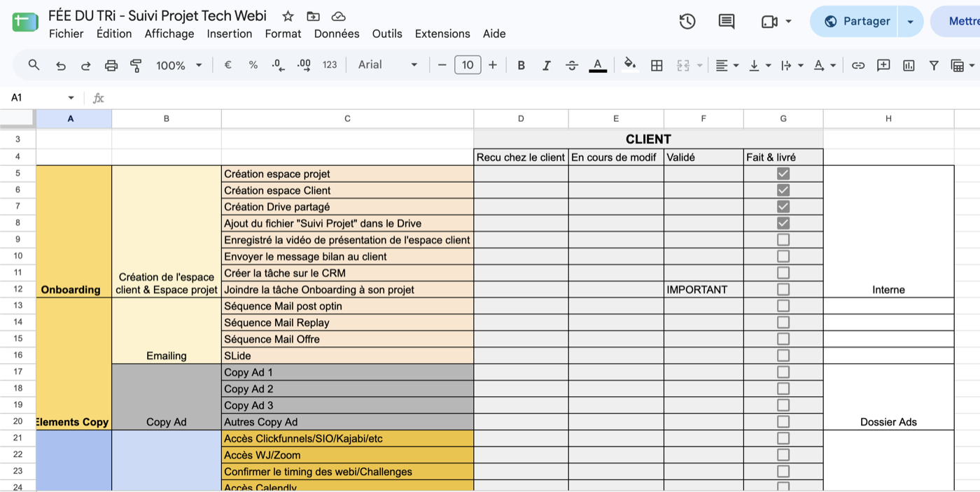Open version history clock icon
The image size is (980, 492).
(x=687, y=22)
